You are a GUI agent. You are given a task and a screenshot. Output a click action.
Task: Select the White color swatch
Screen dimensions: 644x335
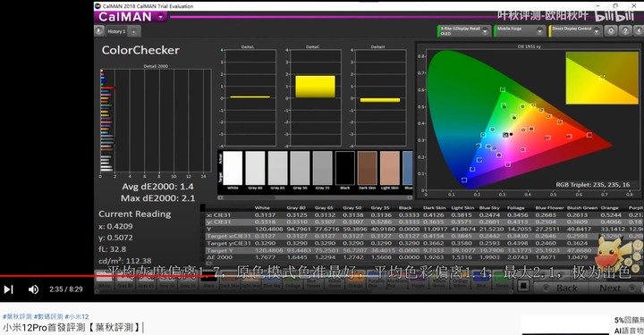click(x=233, y=168)
